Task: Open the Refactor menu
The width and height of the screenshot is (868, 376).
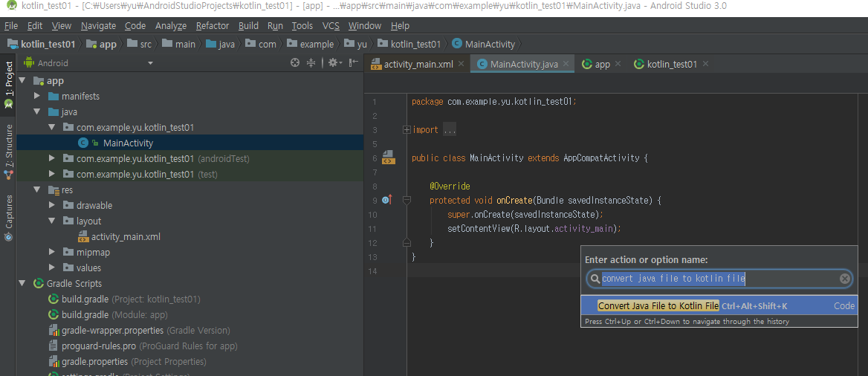Action: tap(213, 25)
